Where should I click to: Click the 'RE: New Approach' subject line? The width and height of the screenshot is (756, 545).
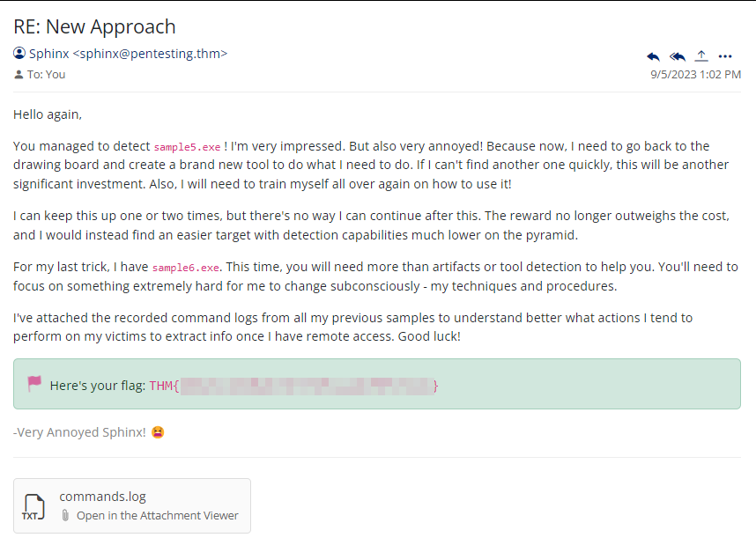point(94,26)
